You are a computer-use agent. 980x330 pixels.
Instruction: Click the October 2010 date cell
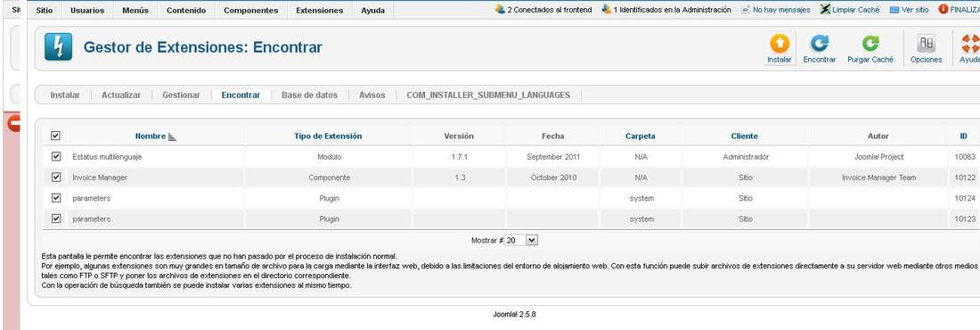(553, 177)
